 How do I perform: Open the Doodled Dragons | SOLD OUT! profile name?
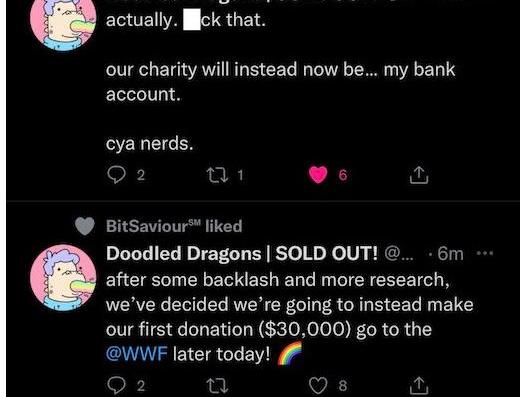click(242, 254)
